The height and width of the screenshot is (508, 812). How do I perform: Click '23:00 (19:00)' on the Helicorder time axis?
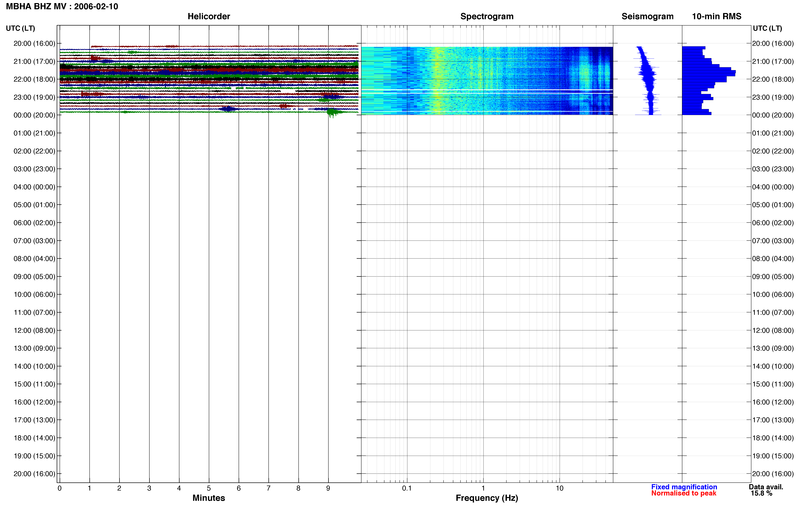click(34, 97)
